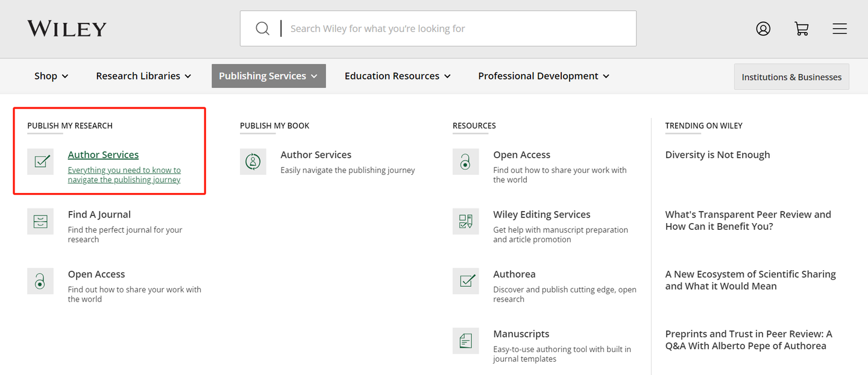868x375 pixels.
Task: Click the search magnifier icon
Action: click(x=262, y=28)
